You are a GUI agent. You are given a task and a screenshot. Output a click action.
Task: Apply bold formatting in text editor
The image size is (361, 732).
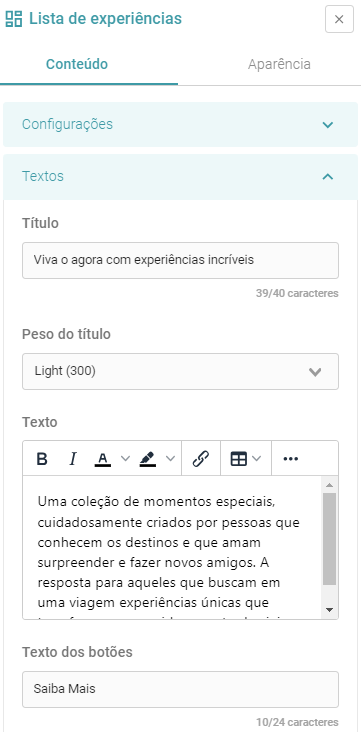click(x=42, y=459)
